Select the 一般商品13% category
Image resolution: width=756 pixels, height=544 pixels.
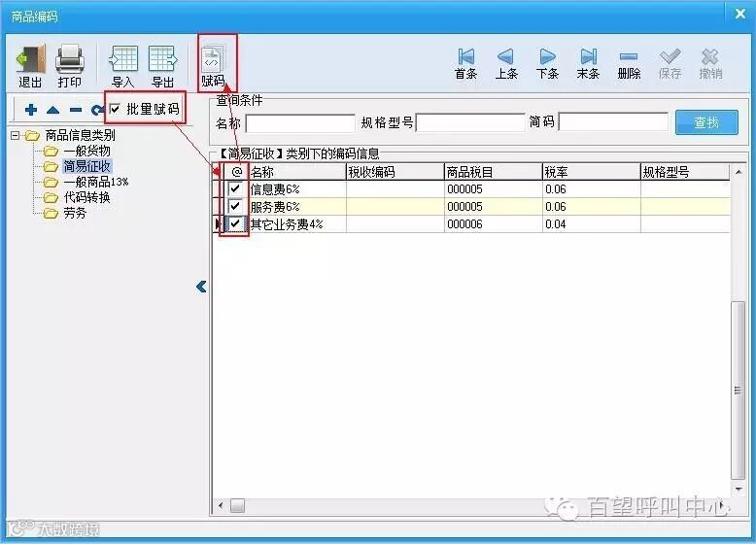pyautogui.click(x=96, y=182)
